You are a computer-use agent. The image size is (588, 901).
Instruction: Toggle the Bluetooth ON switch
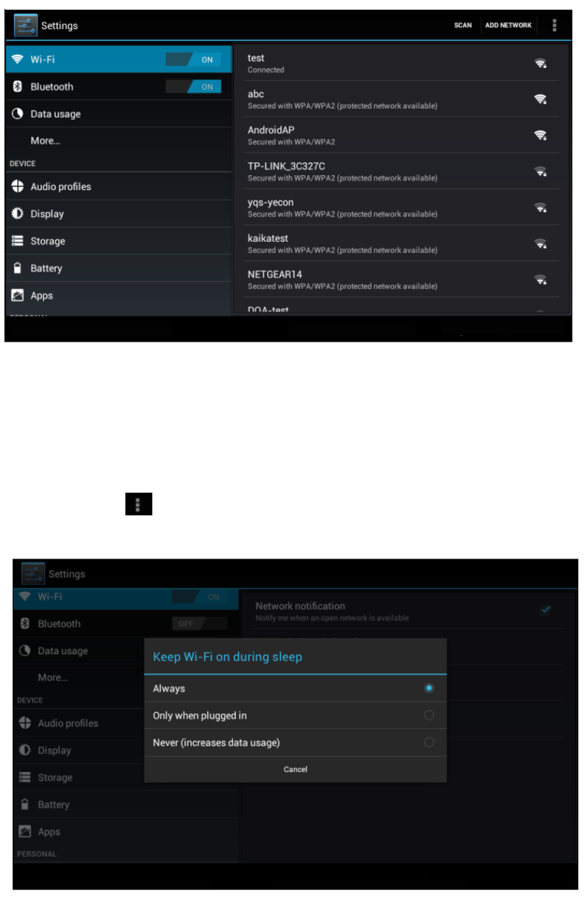pos(193,86)
